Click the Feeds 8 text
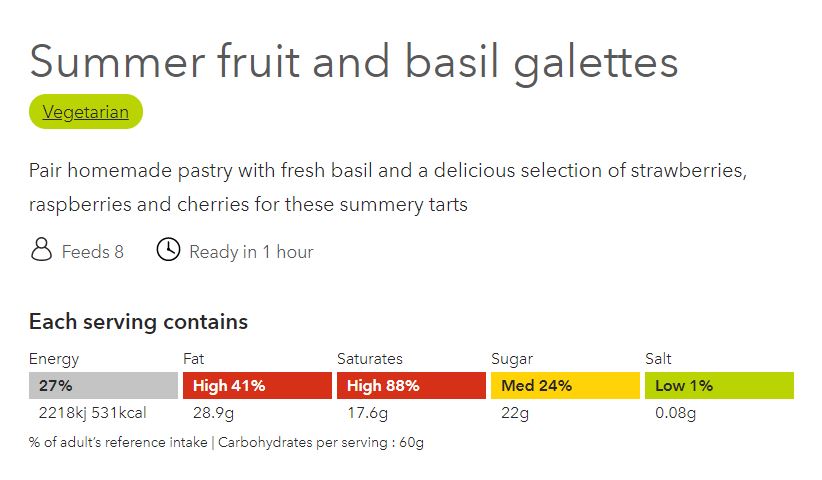 (93, 252)
